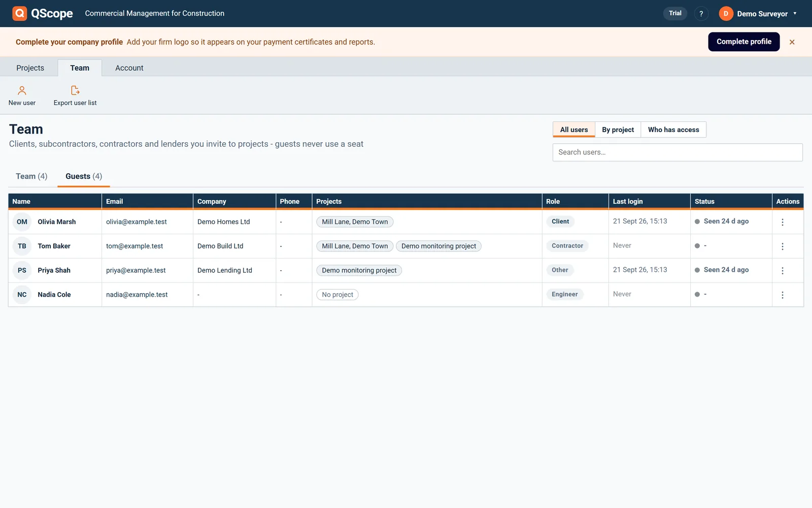
Task: Click Tom Baker's Demo monitoring project chip
Action: pyautogui.click(x=438, y=246)
